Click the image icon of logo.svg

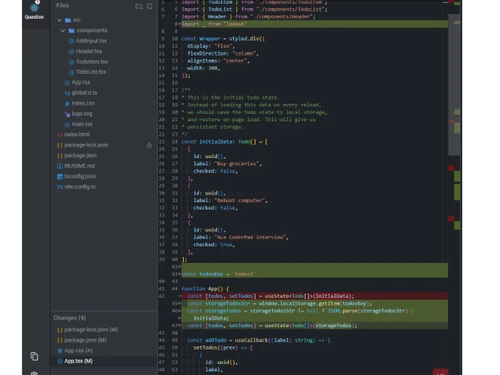(x=67, y=114)
